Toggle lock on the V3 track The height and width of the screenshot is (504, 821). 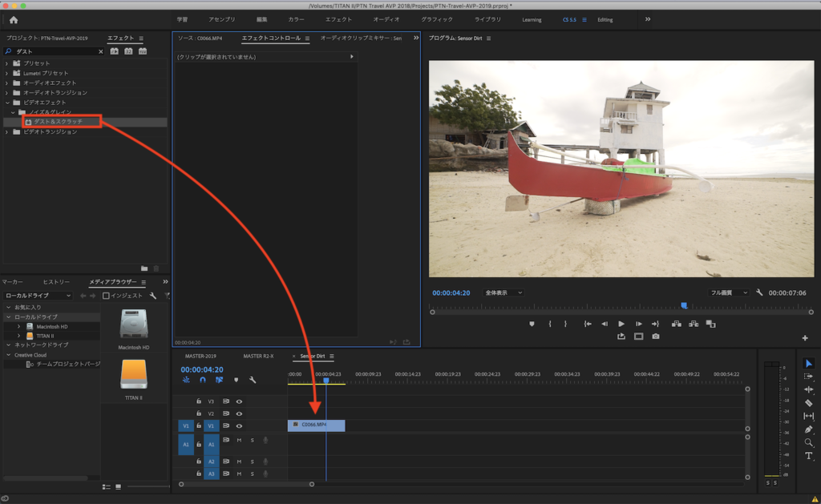click(199, 401)
